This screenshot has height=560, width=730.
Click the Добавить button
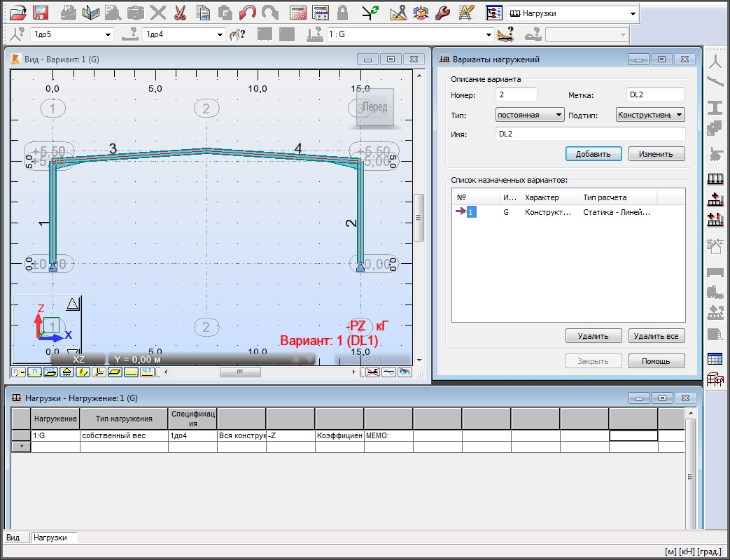coord(593,154)
